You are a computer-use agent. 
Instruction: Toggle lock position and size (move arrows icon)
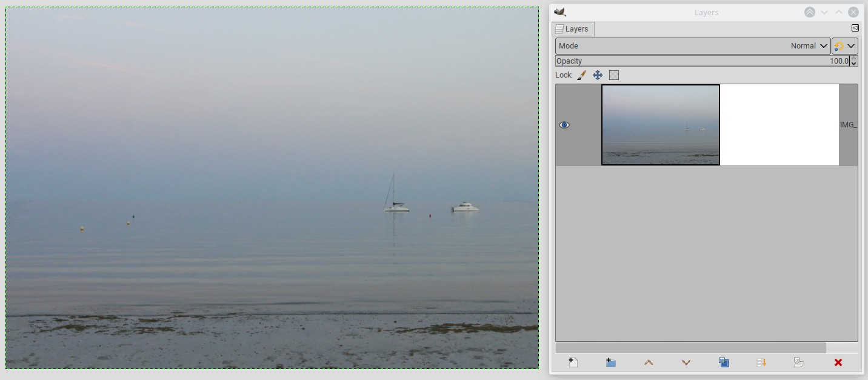tap(598, 75)
